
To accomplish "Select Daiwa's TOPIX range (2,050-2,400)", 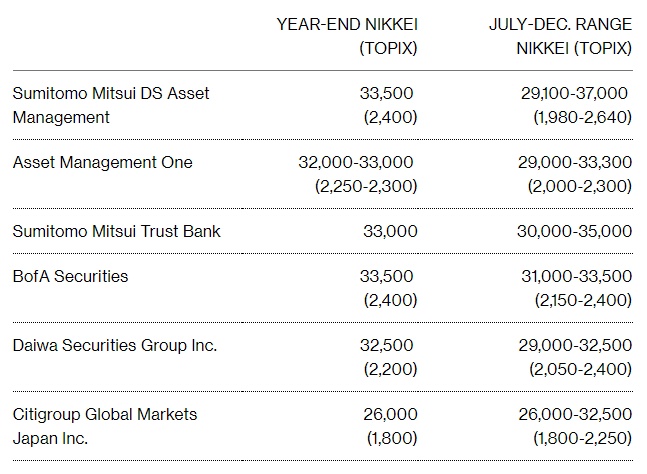I will click(x=580, y=369).
